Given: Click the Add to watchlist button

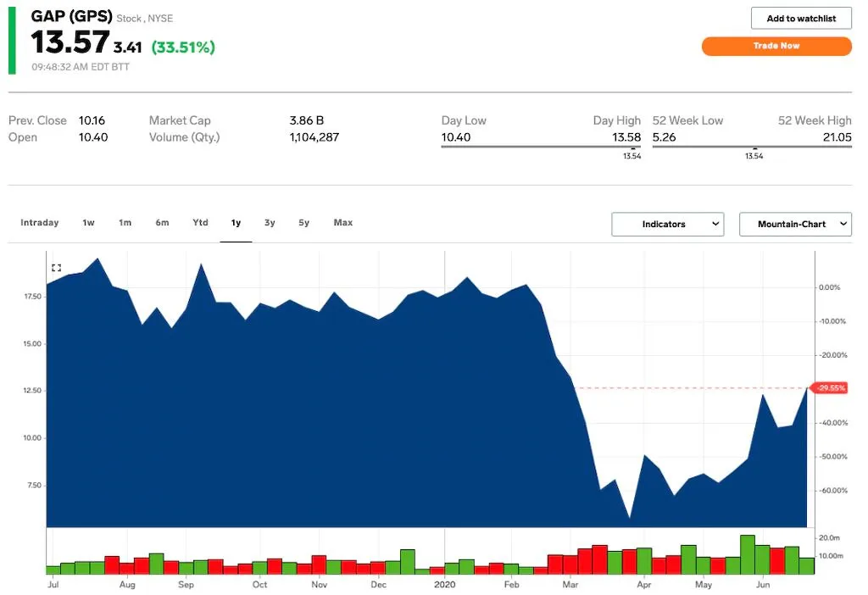Looking at the screenshot, I should coord(801,19).
